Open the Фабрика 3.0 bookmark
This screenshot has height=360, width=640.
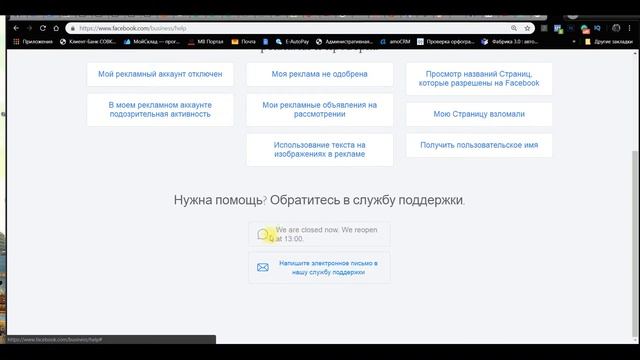click(509, 42)
